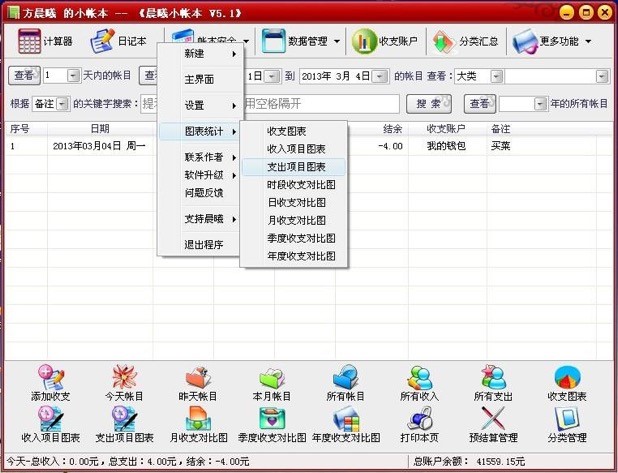Expand the 软件升级 submenu
The height and width of the screenshot is (473, 618).
pos(199,175)
